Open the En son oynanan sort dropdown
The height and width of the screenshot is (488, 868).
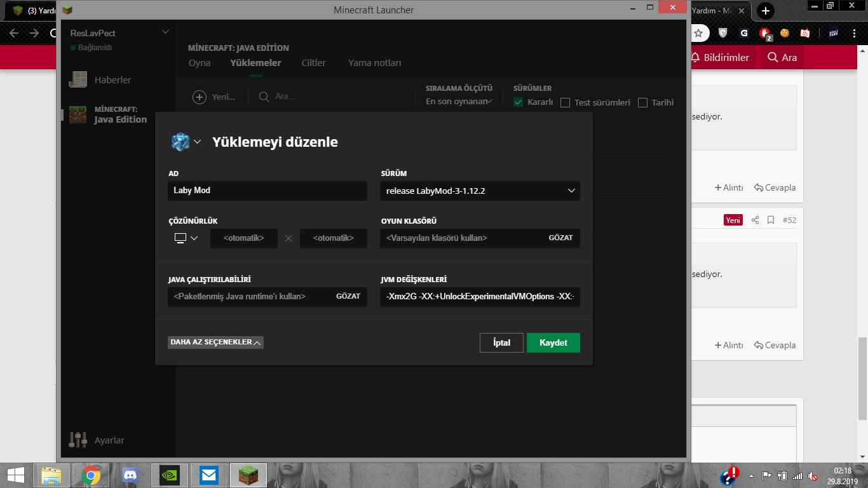pos(459,102)
